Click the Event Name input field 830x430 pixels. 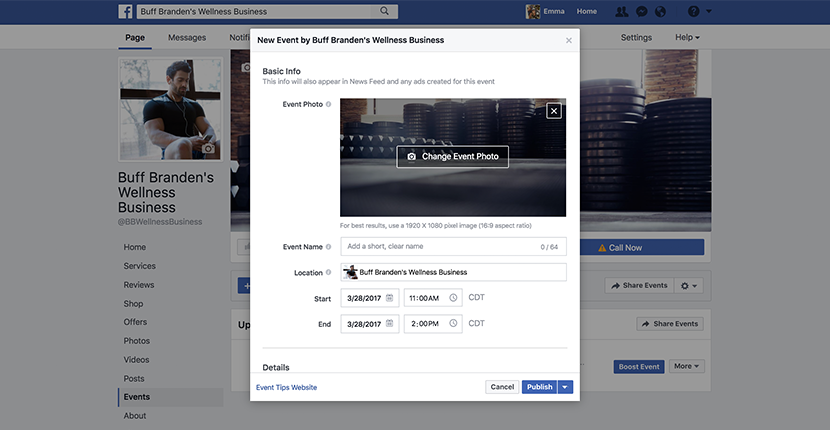[x=453, y=246]
